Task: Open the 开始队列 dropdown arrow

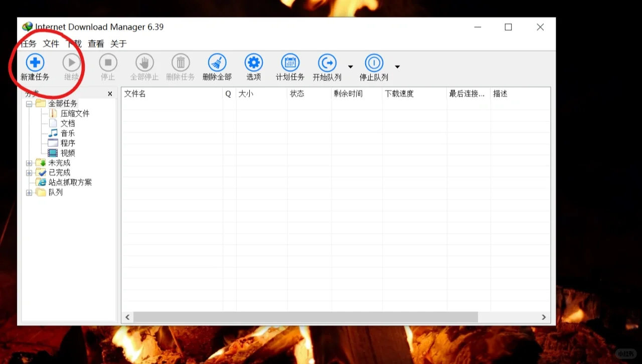Action: [x=350, y=66]
